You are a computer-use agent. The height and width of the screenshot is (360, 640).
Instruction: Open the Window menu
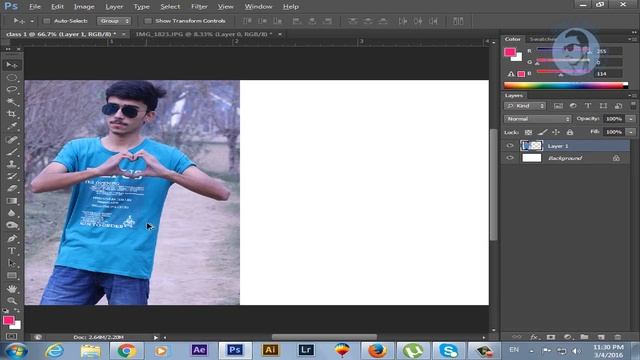258,7
